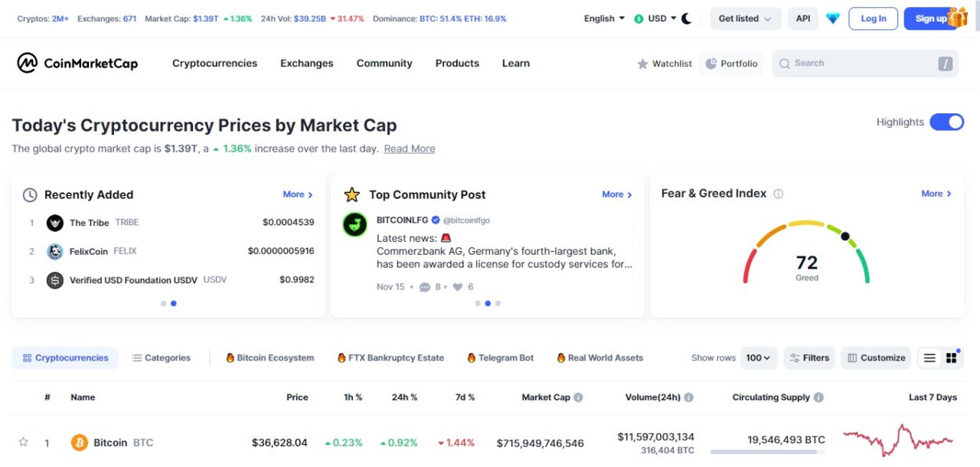Open the Telegram Bot category link

click(x=501, y=358)
